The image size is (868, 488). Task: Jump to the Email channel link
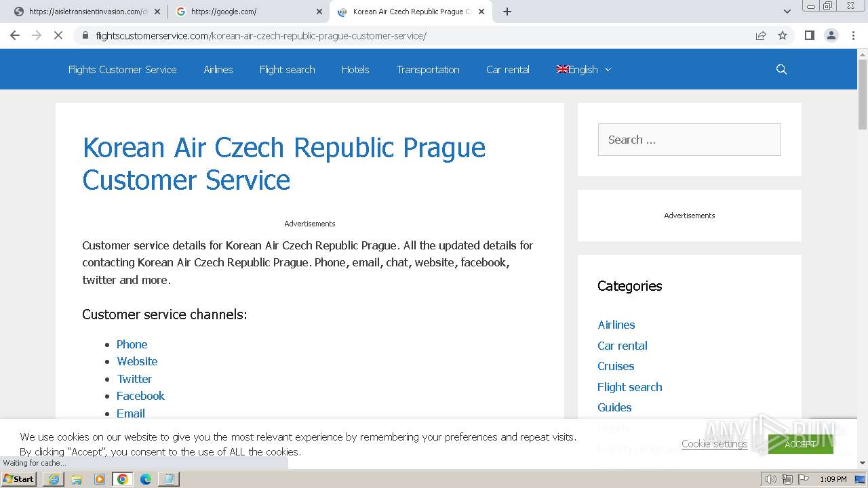(131, 413)
